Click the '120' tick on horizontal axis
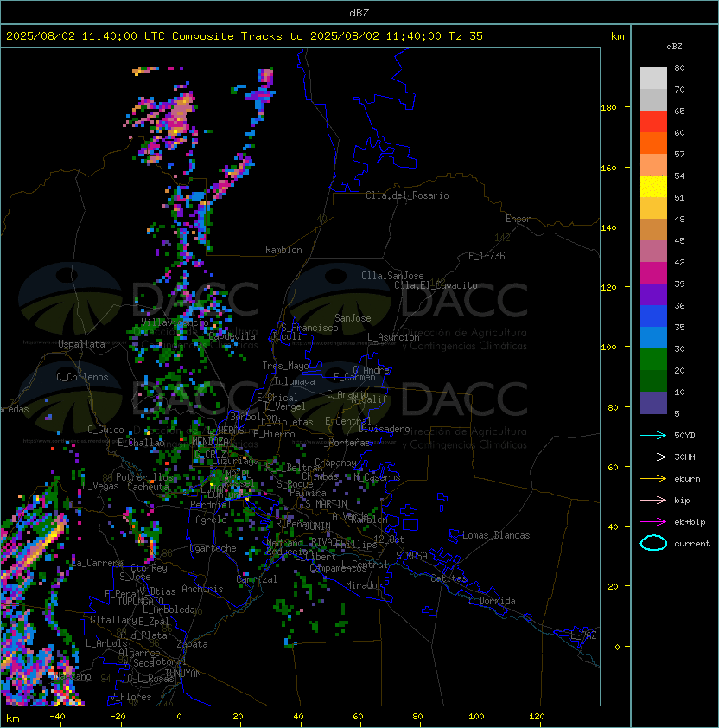The width and height of the screenshot is (719, 728). 537,717
